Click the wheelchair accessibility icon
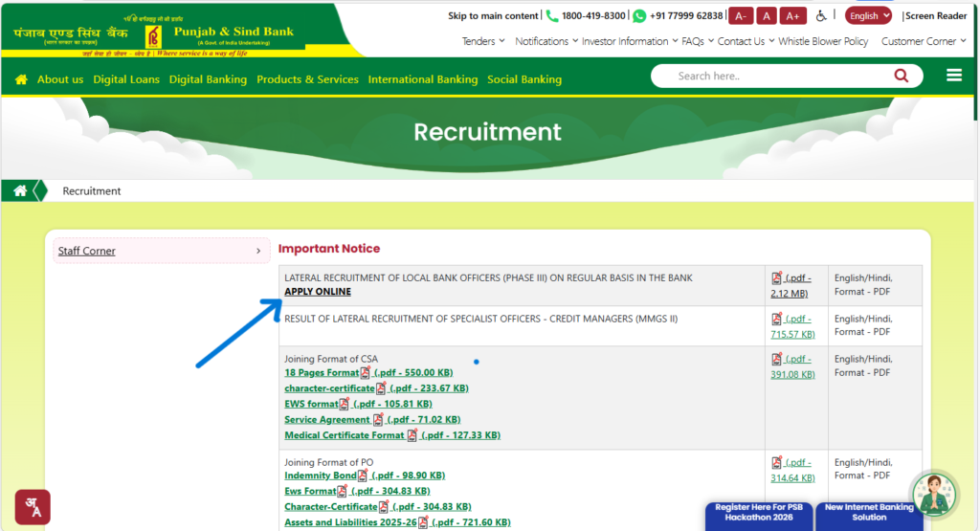 coord(820,15)
